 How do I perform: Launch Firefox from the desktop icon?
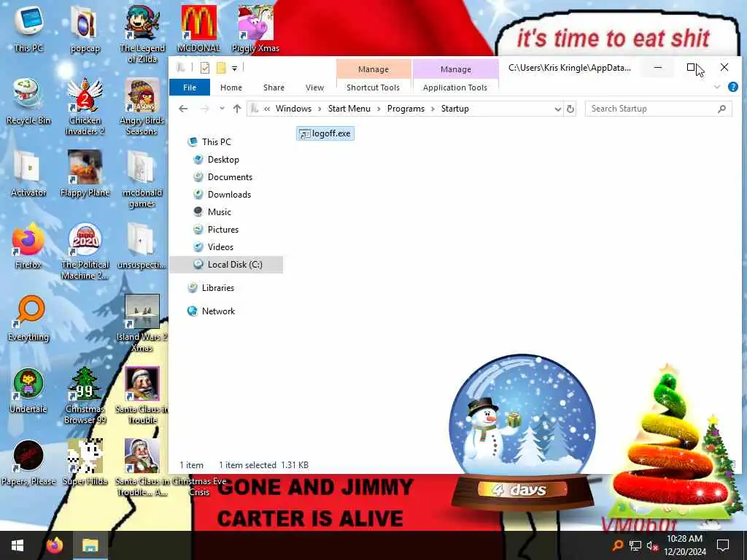pyautogui.click(x=28, y=246)
